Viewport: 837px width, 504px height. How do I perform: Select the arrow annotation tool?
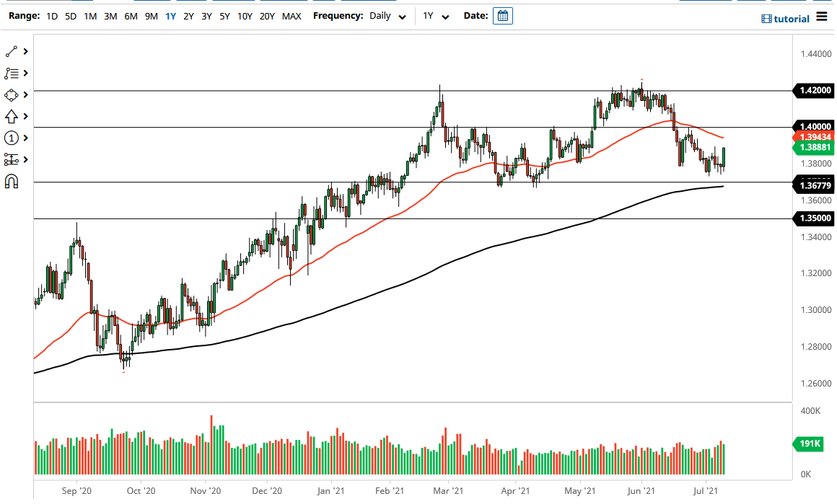coord(11,116)
